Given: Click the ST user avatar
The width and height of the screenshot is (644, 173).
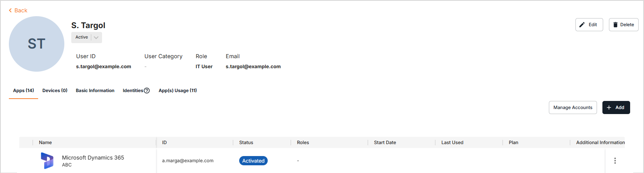Looking at the screenshot, I should [37, 44].
